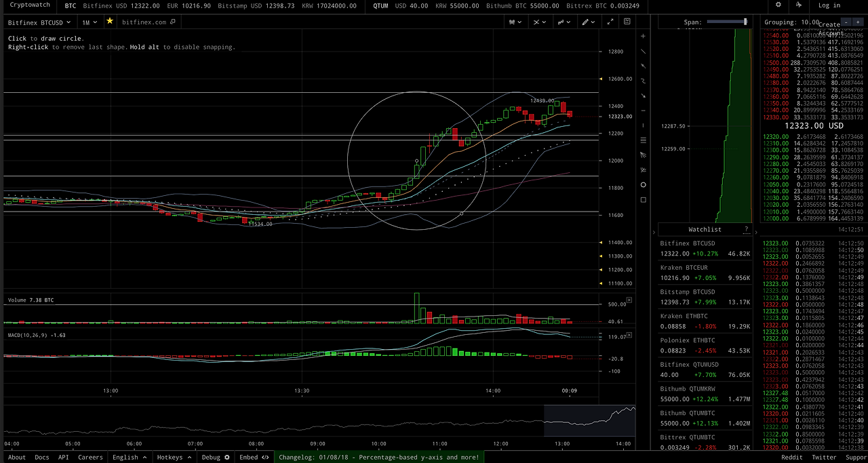Select Kraken BTCEUR in watchlist

tap(705, 273)
